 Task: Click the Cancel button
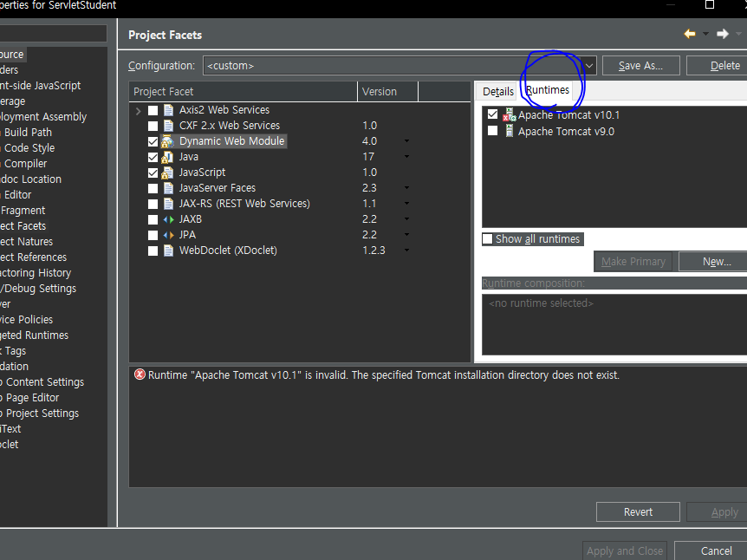click(711, 551)
